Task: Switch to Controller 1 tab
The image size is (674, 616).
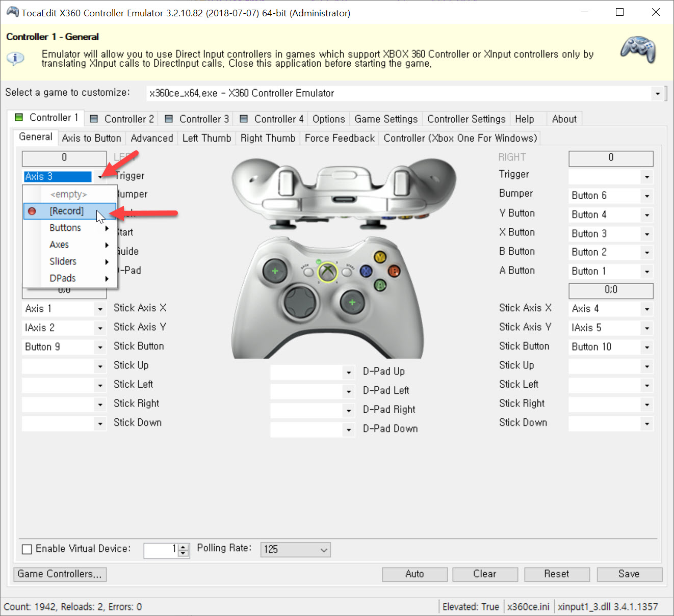Action: 46,118
